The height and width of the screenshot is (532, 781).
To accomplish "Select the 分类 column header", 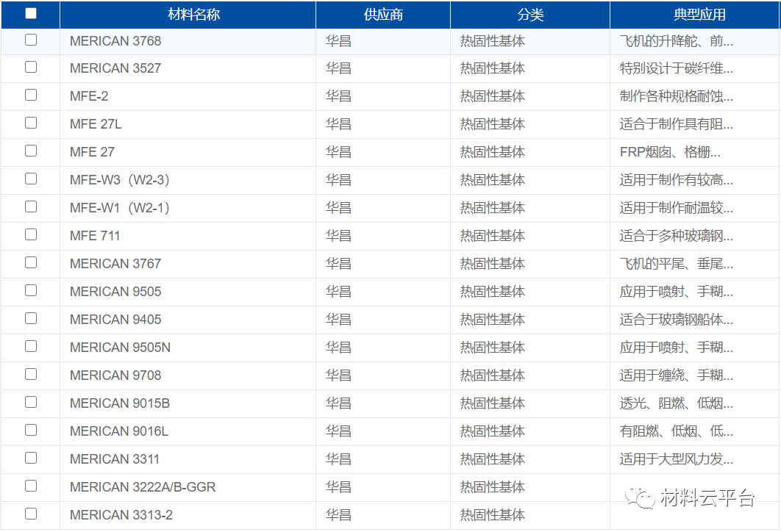I will point(530,15).
